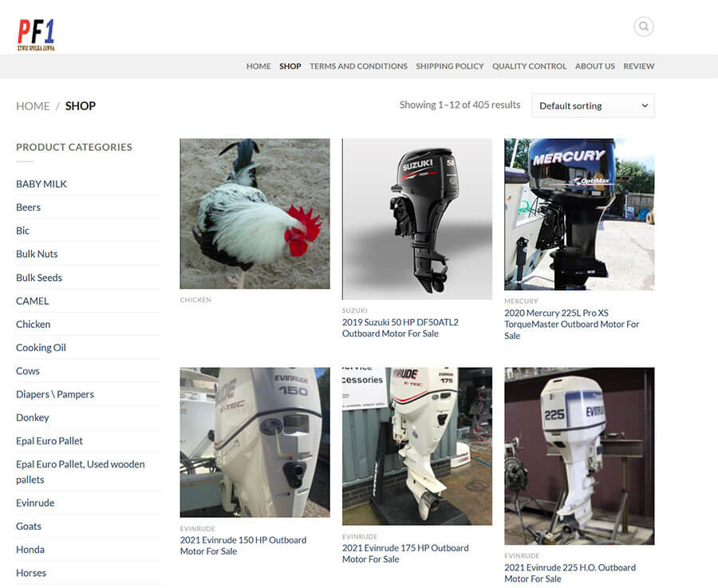View the Mercury OptiMax motor thumbnail
Viewport: 718px width, 588px height.
[578, 214]
